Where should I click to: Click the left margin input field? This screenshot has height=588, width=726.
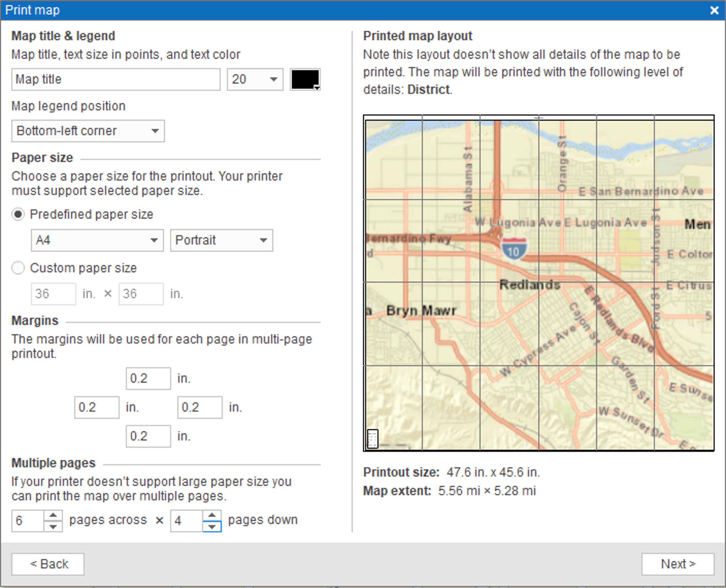(97, 407)
